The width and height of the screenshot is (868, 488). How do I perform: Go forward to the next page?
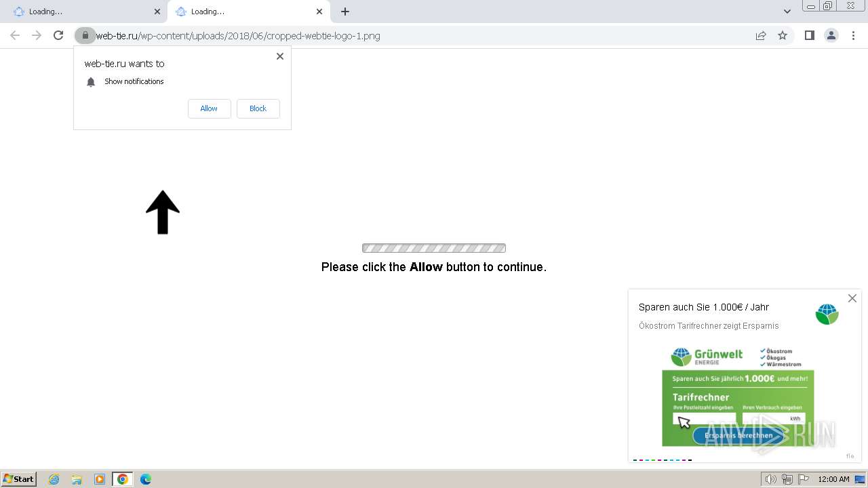tap(37, 35)
